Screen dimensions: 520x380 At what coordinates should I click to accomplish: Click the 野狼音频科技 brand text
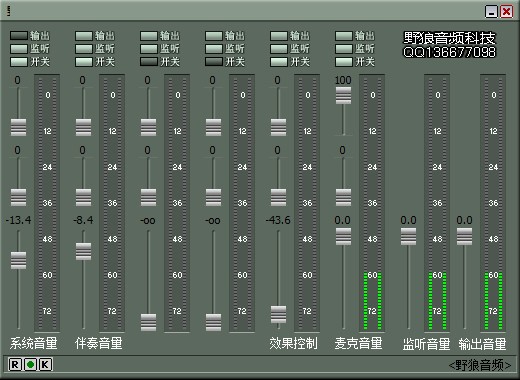coord(449,38)
